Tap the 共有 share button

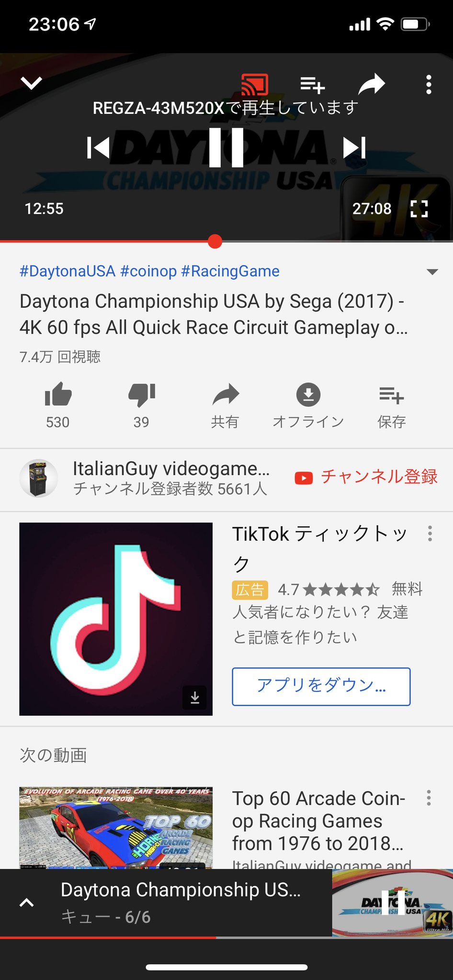[x=225, y=405]
